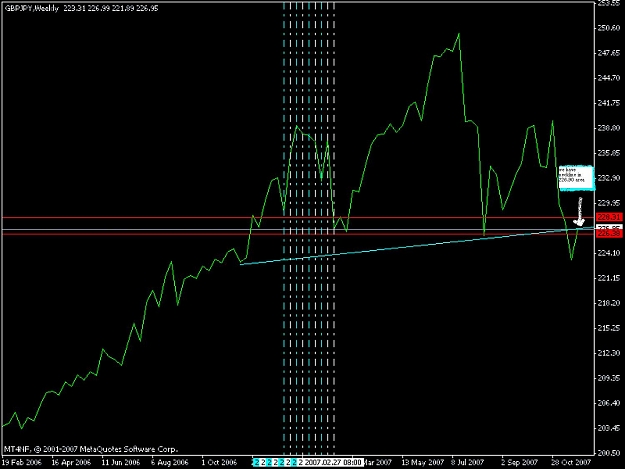
Task: Click the 1 Oct 2006 date label
Action: pyautogui.click(x=219, y=462)
